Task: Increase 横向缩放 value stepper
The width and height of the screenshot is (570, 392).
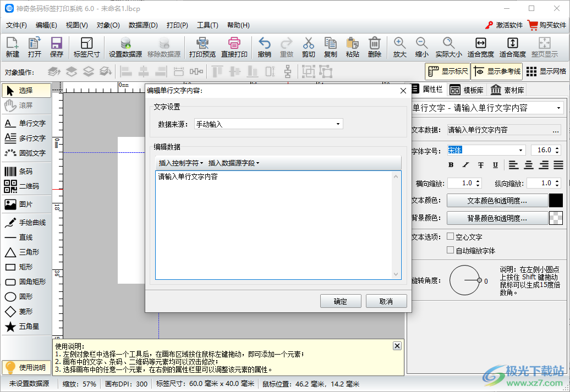Action: pyautogui.click(x=478, y=180)
